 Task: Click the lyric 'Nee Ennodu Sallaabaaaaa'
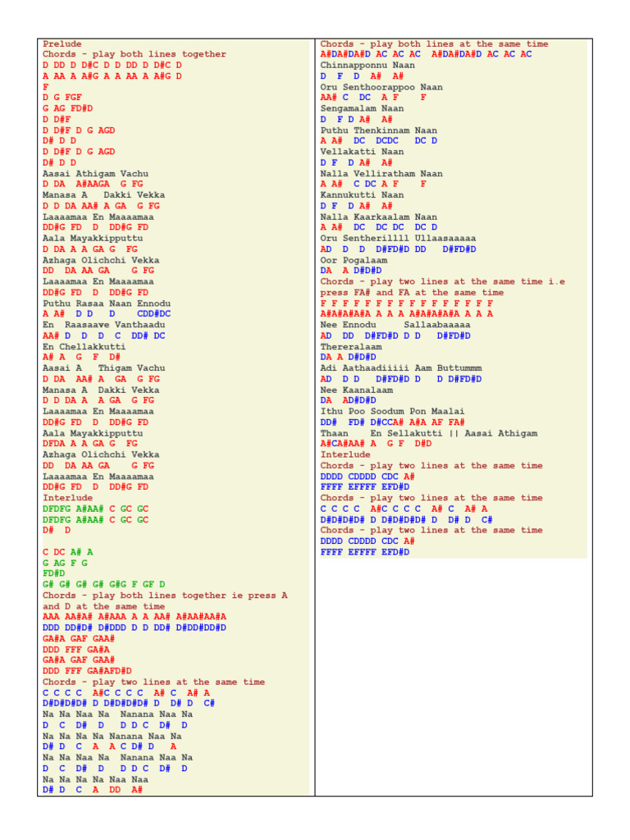point(395,325)
